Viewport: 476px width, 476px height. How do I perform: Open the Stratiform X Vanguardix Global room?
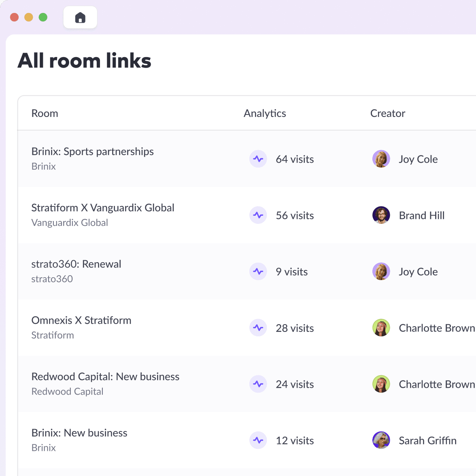103,208
